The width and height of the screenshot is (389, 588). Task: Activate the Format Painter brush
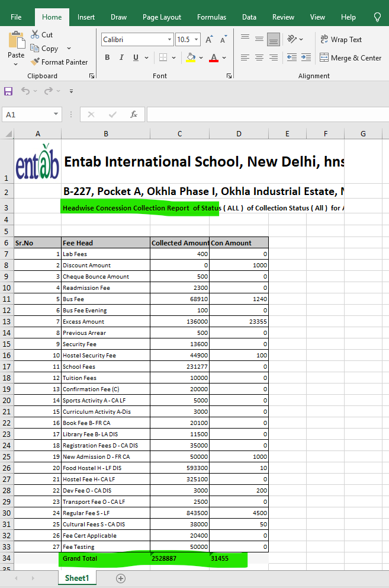tap(35, 62)
